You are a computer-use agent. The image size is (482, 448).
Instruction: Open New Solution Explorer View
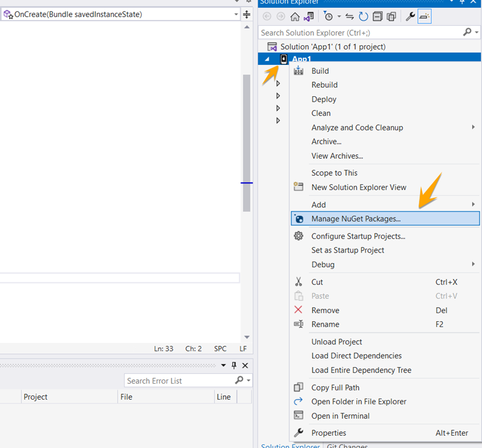(x=385, y=187)
